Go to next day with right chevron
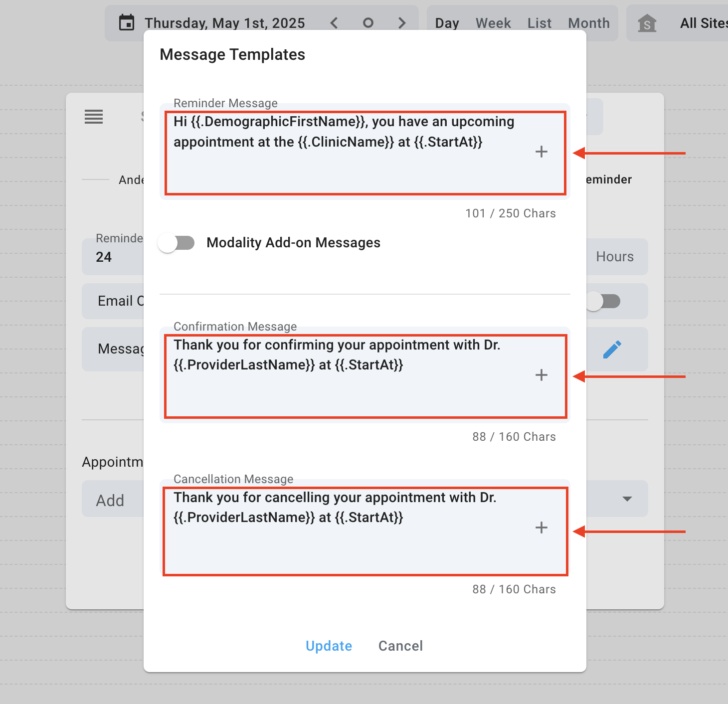The image size is (728, 704). (x=402, y=23)
